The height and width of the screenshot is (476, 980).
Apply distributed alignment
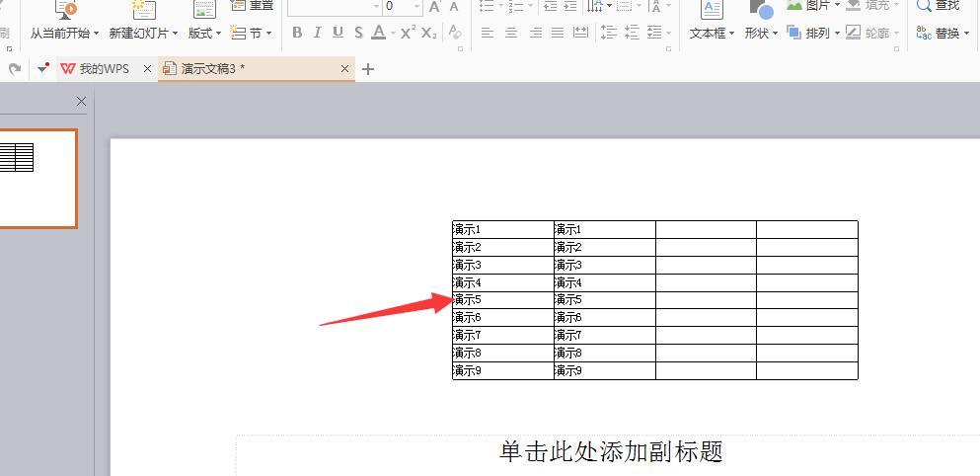click(x=580, y=33)
